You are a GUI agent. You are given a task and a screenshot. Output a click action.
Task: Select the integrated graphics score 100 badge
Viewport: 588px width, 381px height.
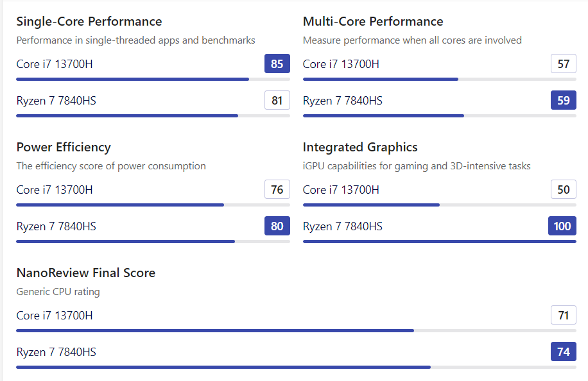point(562,226)
